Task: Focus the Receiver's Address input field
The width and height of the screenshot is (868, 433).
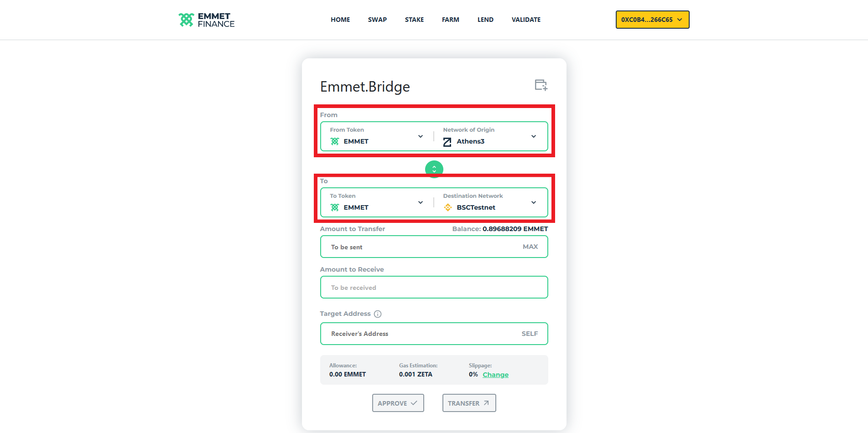Action: tap(420, 334)
